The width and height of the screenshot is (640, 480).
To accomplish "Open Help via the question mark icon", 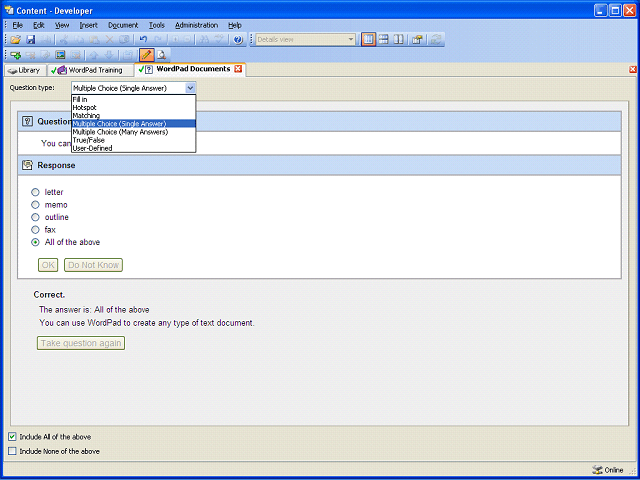I will click(x=238, y=40).
